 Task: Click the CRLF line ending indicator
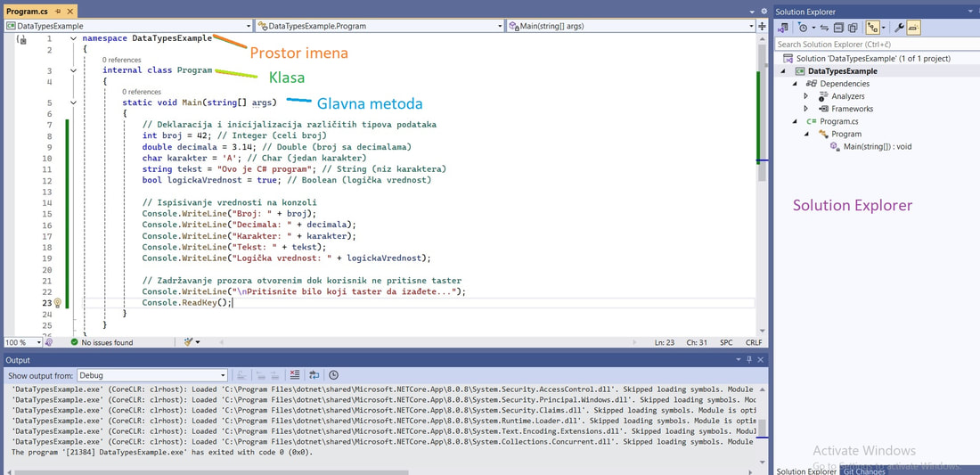point(753,342)
